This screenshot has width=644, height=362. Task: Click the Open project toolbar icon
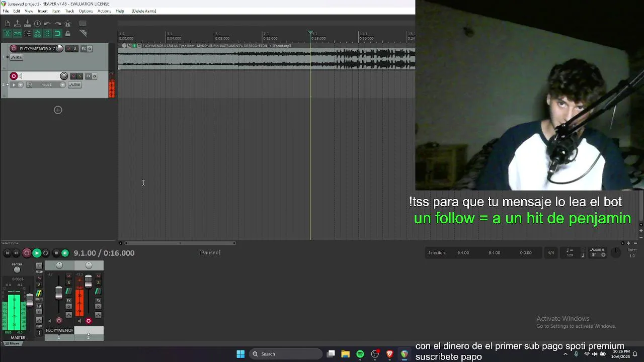coord(17,24)
